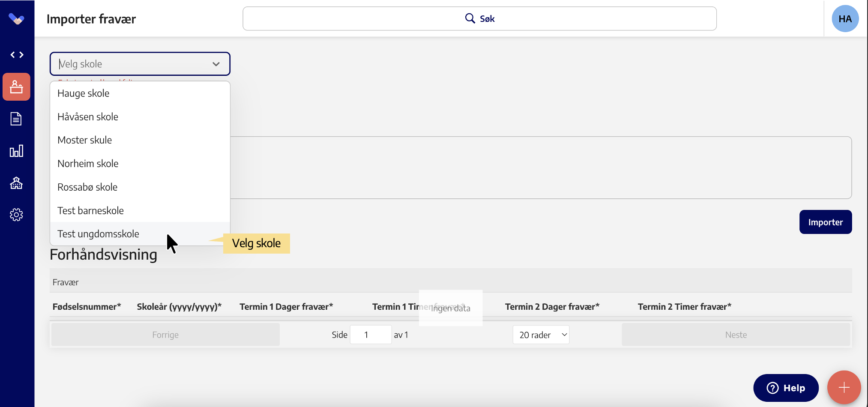The height and width of the screenshot is (407, 868).
Task: Open the import icon in sidebar
Action: (17, 87)
